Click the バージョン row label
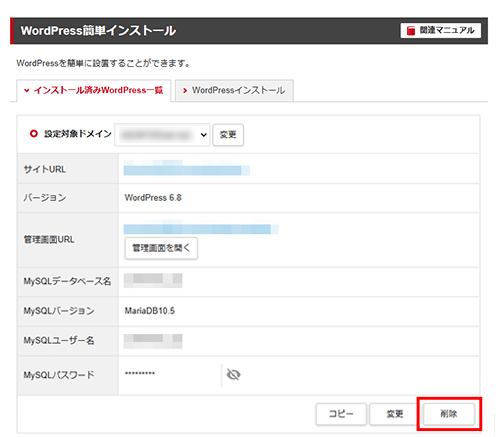The height and width of the screenshot is (437, 500). click(x=45, y=198)
